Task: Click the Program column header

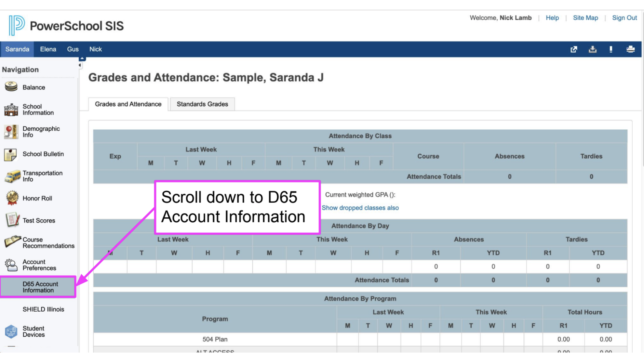Action: coord(215,319)
